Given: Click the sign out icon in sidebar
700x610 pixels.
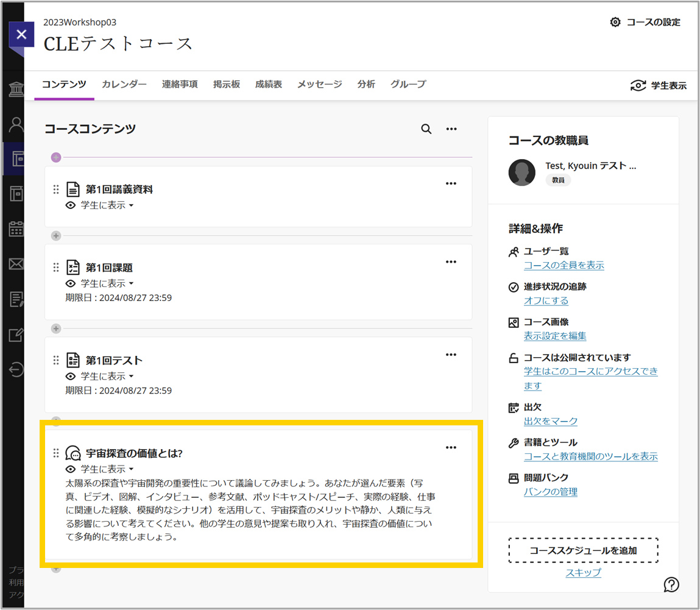Looking at the screenshot, I should pos(16,370).
